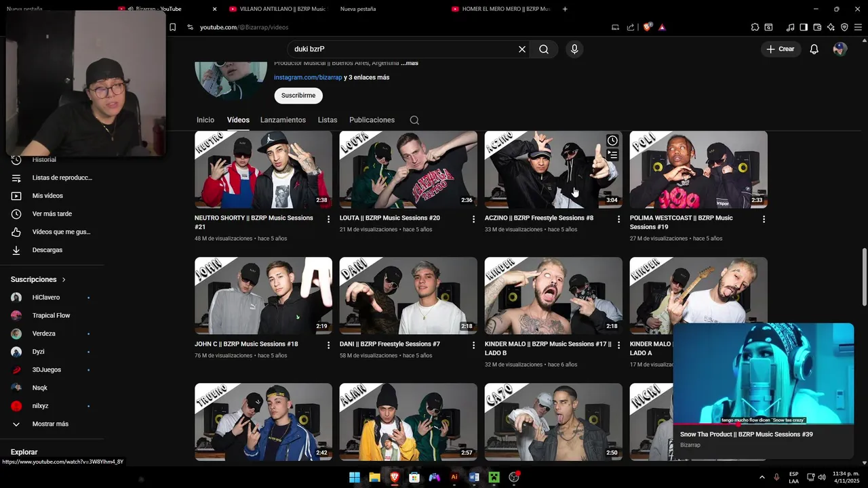Click the magnifier search button

(544, 49)
